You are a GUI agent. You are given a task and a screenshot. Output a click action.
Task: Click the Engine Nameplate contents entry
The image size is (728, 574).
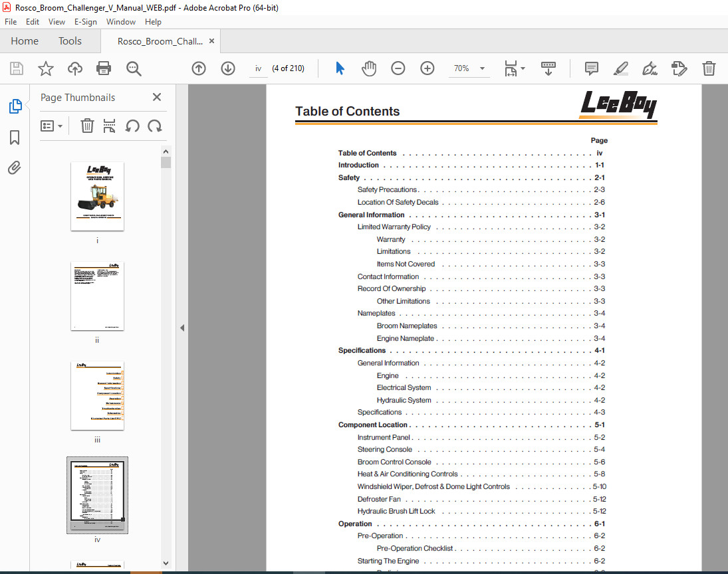(490, 338)
